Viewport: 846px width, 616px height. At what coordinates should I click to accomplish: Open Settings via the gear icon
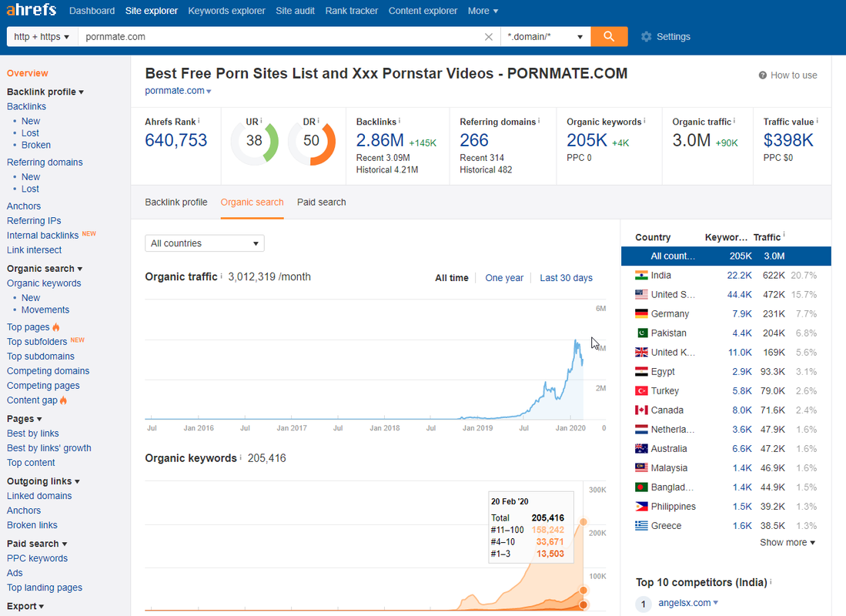tap(646, 37)
